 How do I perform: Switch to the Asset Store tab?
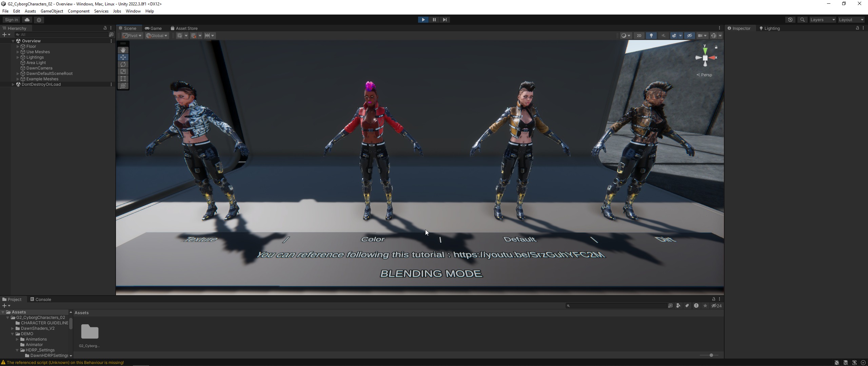pos(184,28)
